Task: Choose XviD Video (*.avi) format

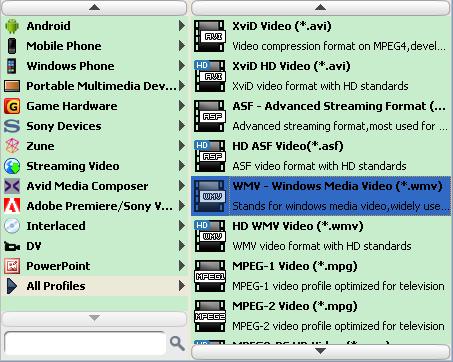Action: (321, 36)
